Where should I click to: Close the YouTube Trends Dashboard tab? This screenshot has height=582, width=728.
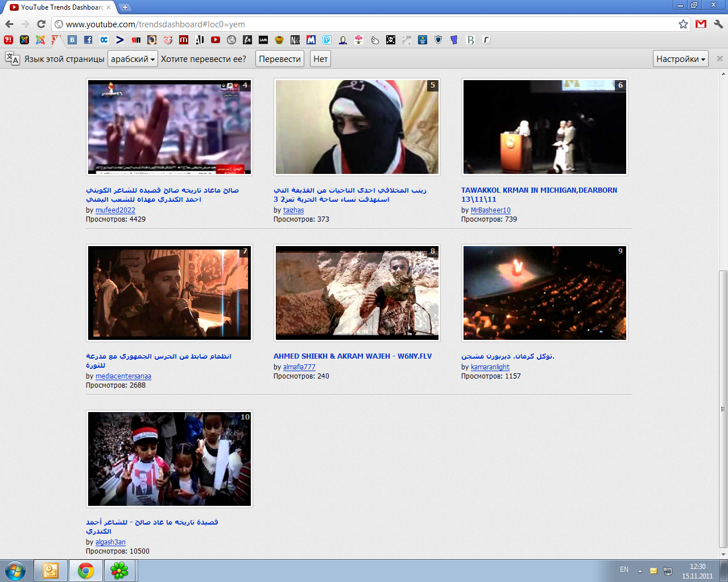point(109,7)
